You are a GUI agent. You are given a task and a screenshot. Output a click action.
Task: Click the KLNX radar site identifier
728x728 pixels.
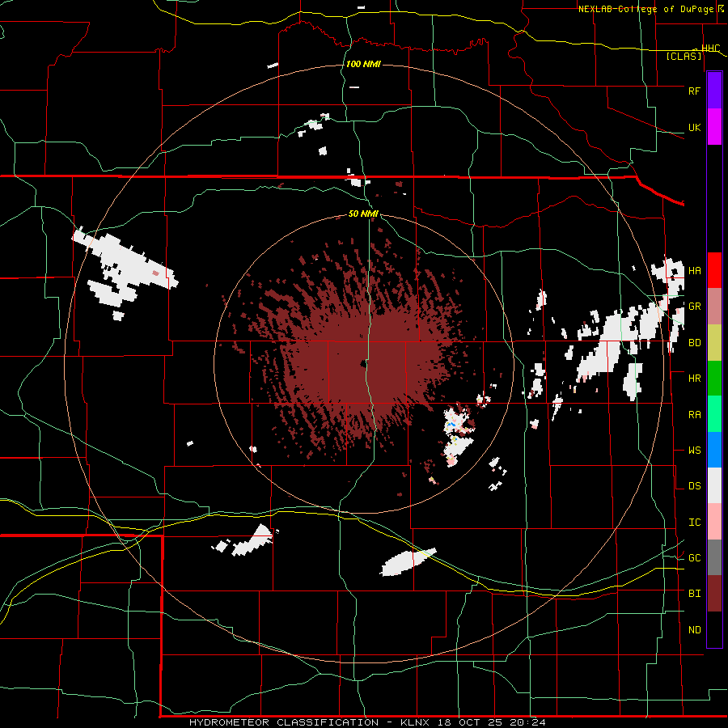pos(417,722)
